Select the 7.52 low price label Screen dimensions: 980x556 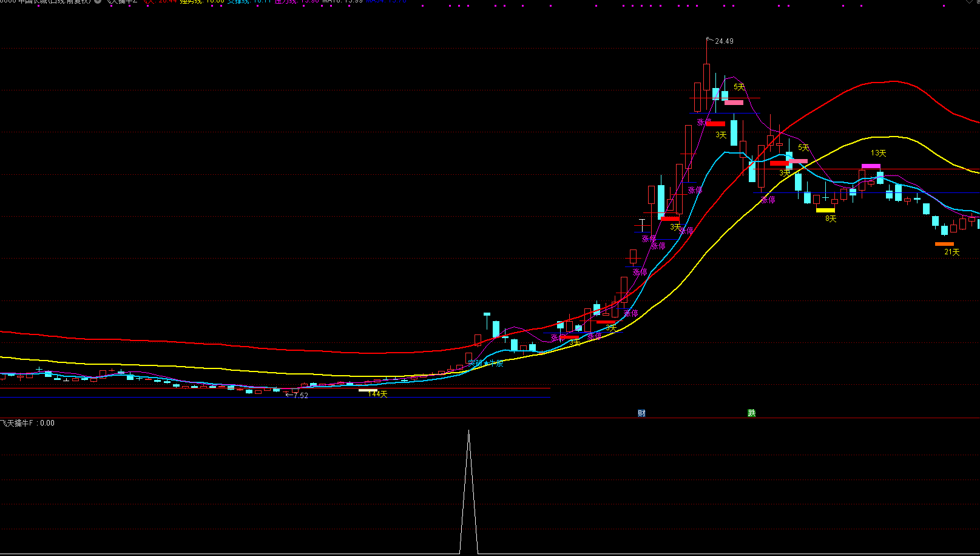[301, 396]
